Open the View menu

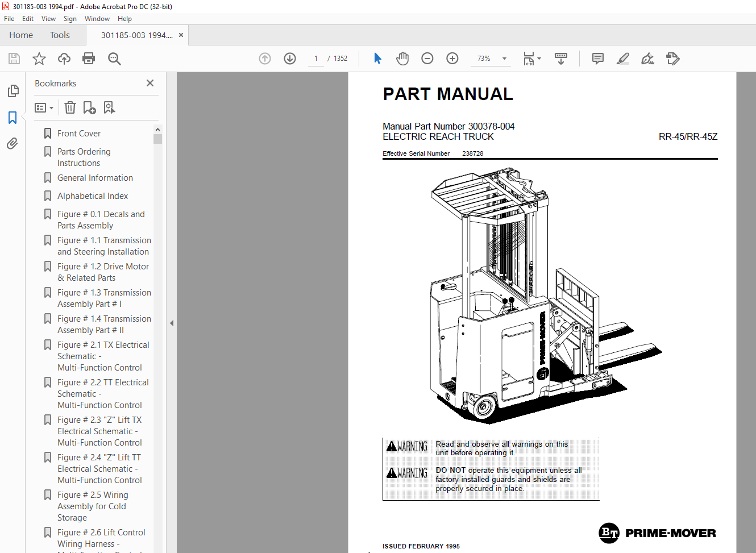click(48, 19)
